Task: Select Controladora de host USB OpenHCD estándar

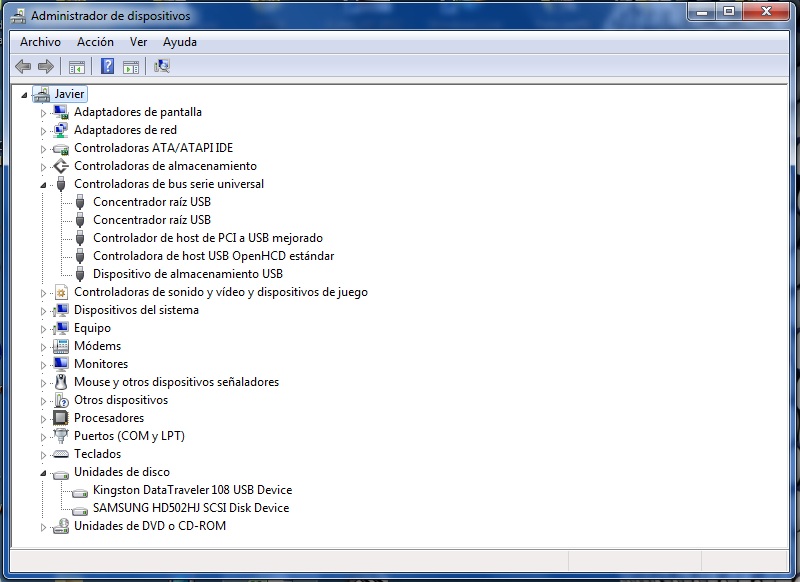Action: pos(213,256)
